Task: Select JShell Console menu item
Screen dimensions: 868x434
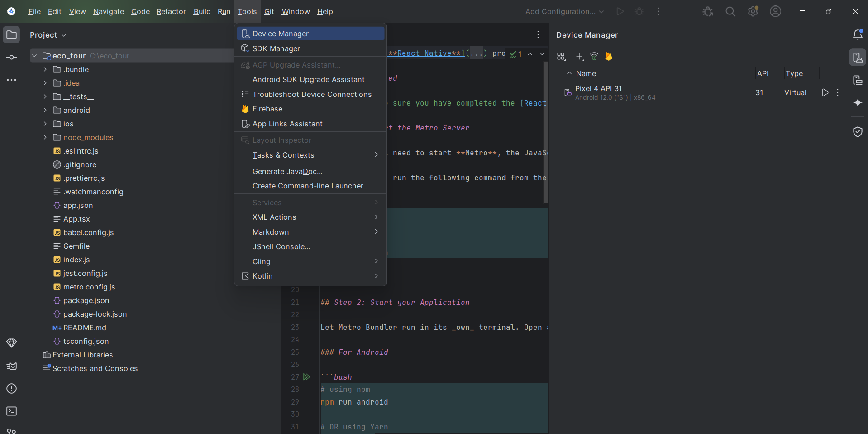Action: pyautogui.click(x=310, y=246)
